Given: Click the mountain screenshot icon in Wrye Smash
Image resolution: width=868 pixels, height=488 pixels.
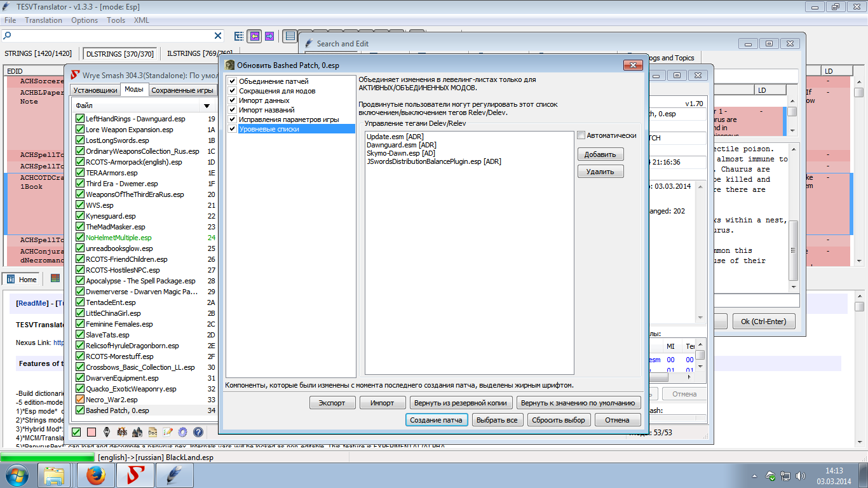Looking at the screenshot, I should click(137, 432).
